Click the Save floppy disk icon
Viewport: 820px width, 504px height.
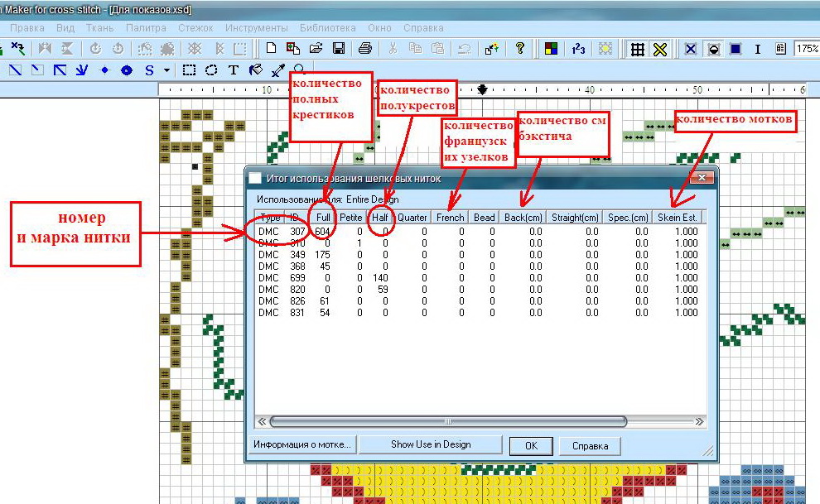click(x=338, y=49)
